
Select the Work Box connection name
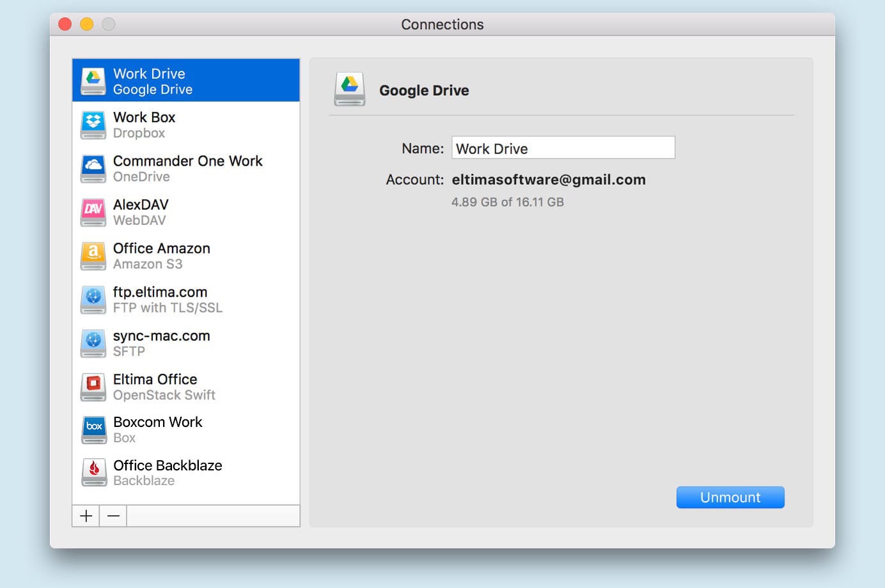pyautogui.click(x=144, y=117)
